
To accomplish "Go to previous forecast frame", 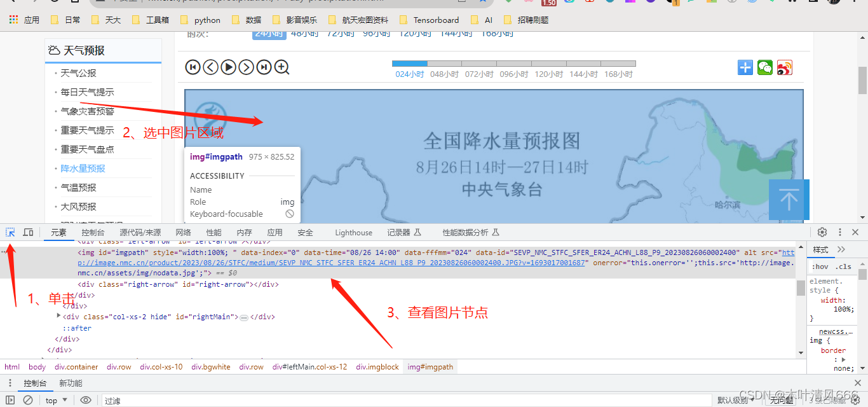I will click(210, 67).
